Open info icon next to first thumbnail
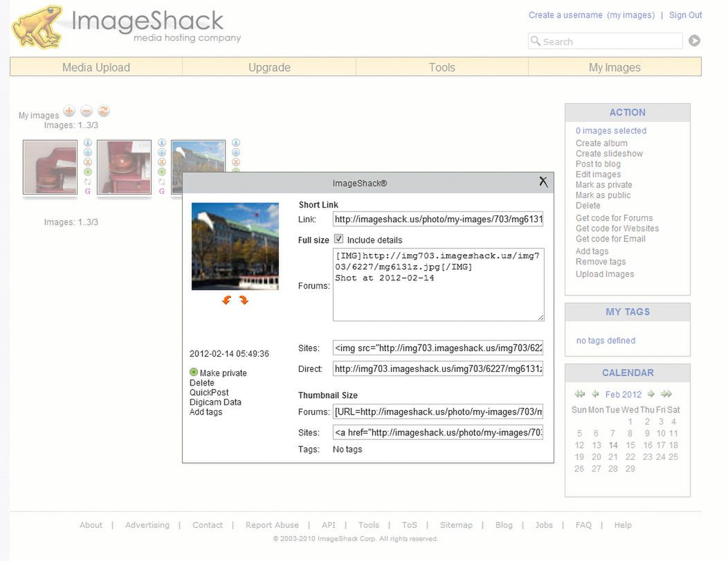Screen dimensions: 728x561 [x=88, y=143]
